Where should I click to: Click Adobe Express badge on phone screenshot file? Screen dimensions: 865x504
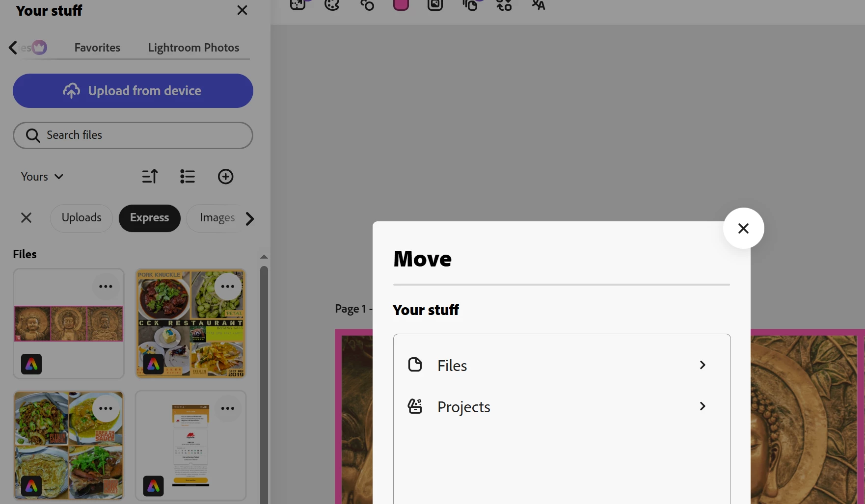coord(153,486)
